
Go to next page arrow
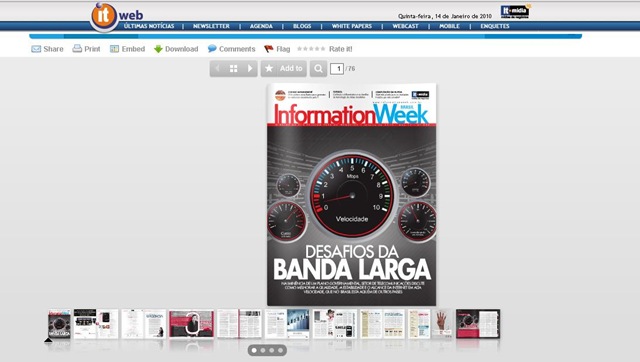click(x=250, y=69)
